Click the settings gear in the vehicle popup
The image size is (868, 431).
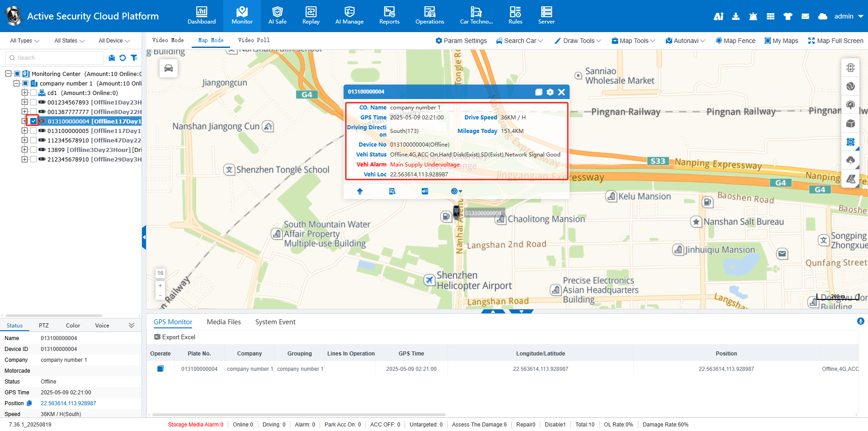[550, 92]
